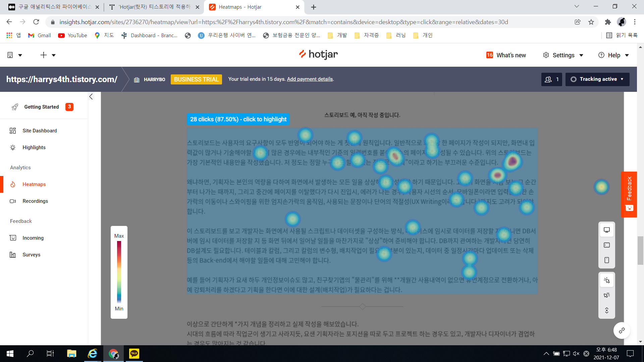Switch heatmap to phone device view
The height and width of the screenshot is (362, 644).
pos(606,260)
